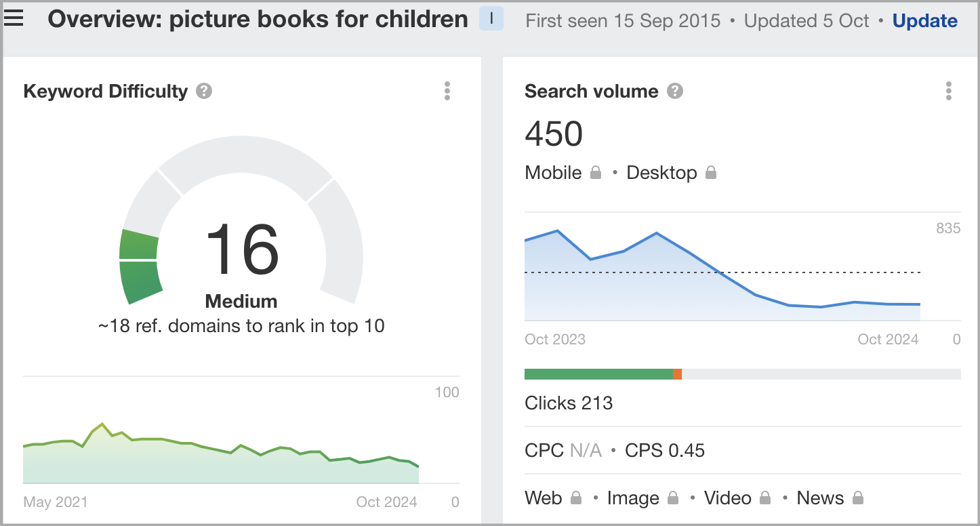980x526 pixels.
Task: Click the lock icon next to Desktop
Action: (710, 173)
